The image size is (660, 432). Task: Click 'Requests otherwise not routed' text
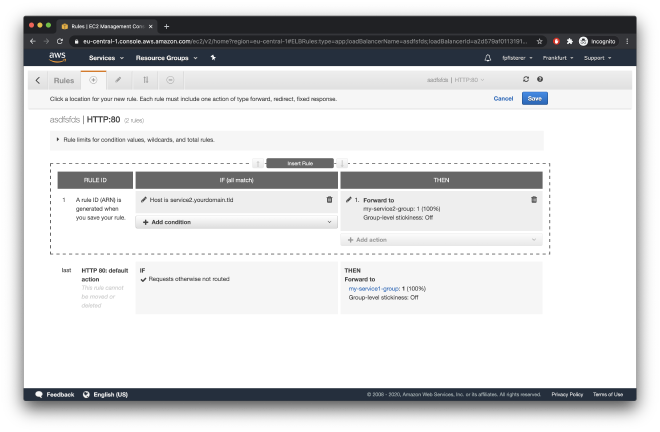[189, 279]
